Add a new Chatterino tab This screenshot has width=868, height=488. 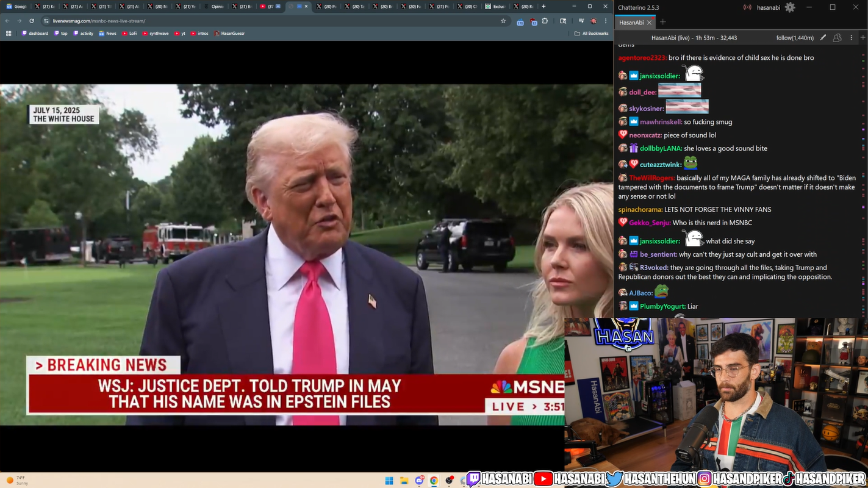click(663, 23)
